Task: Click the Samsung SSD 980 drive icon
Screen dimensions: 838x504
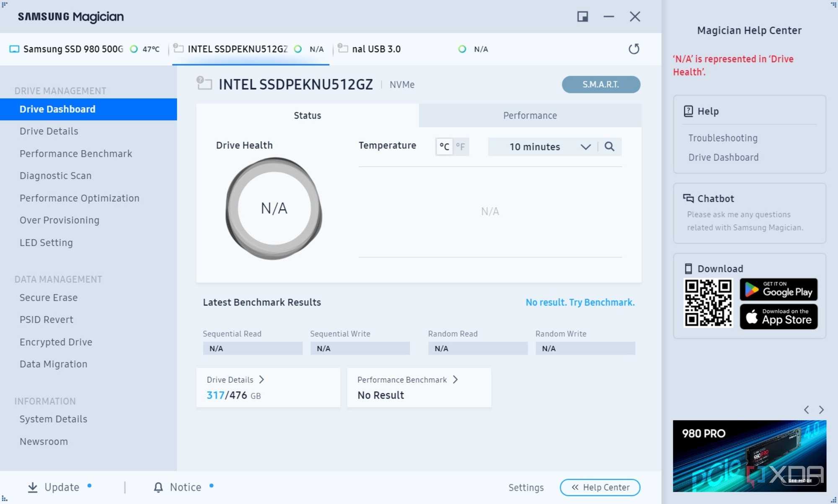Action: coord(14,49)
